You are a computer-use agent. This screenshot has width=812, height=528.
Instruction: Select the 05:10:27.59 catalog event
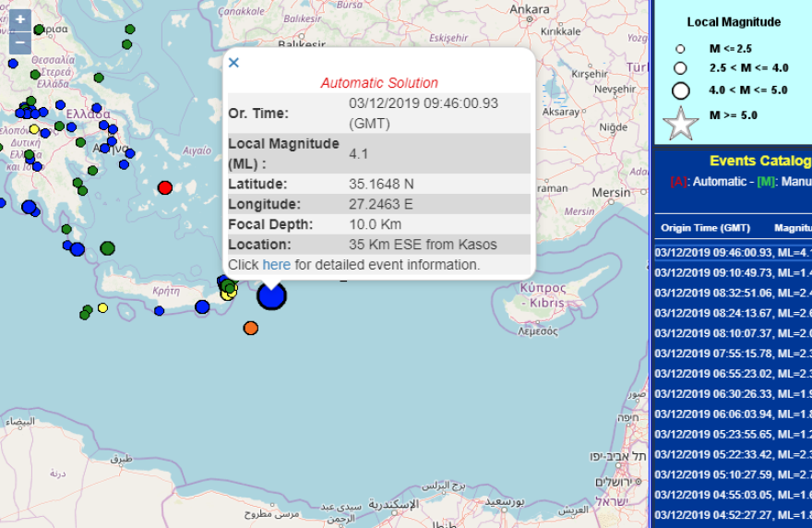(x=733, y=475)
